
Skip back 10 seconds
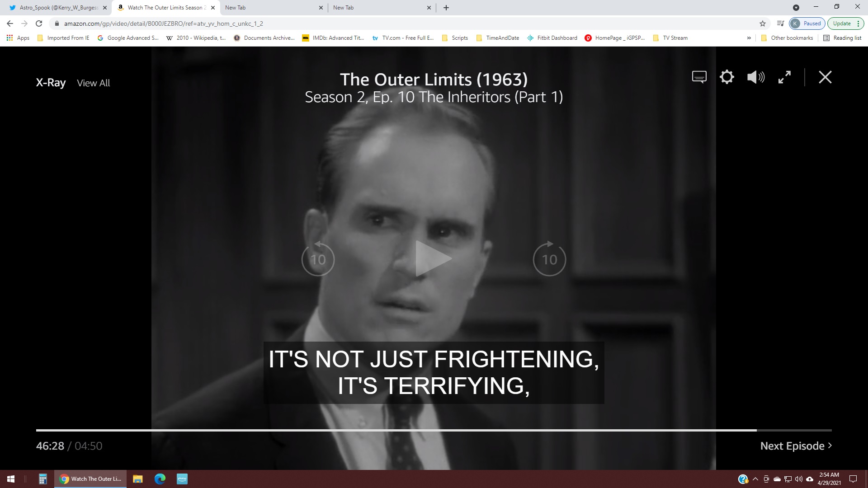(318, 258)
